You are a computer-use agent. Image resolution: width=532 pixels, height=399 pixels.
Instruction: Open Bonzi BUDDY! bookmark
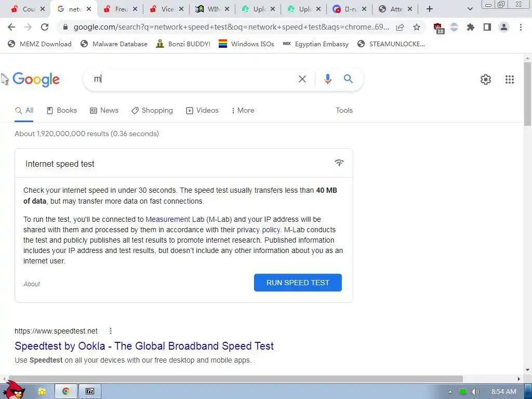(183, 44)
